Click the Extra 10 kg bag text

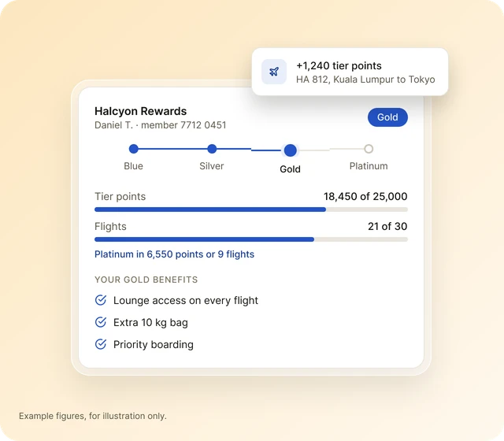click(150, 322)
